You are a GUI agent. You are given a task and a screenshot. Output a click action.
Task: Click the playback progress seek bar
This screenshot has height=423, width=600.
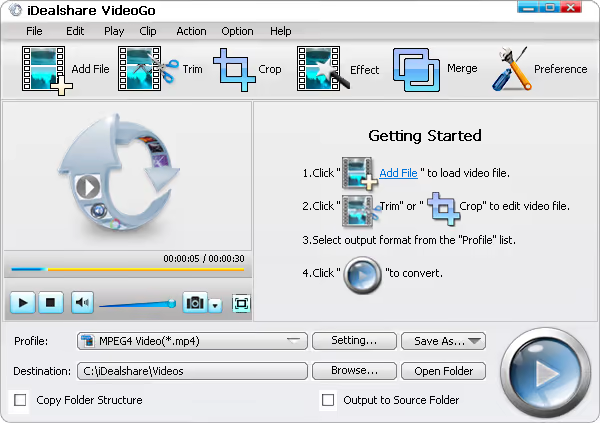coord(125,269)
